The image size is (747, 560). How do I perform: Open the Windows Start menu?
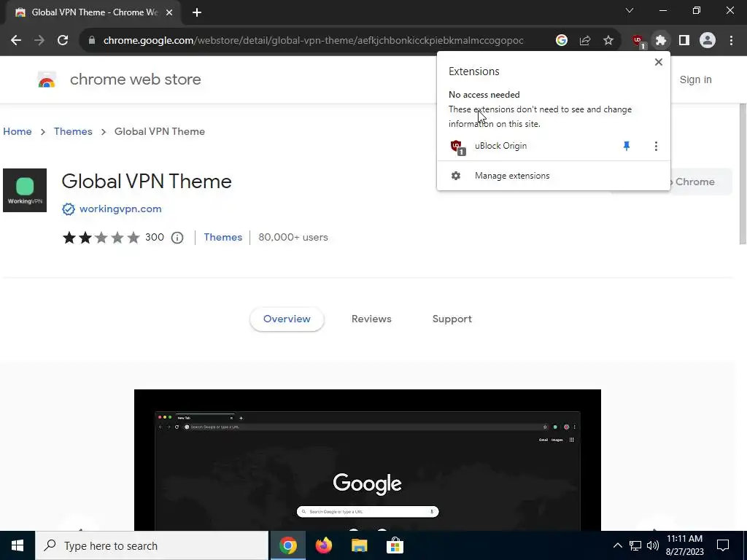18,545
